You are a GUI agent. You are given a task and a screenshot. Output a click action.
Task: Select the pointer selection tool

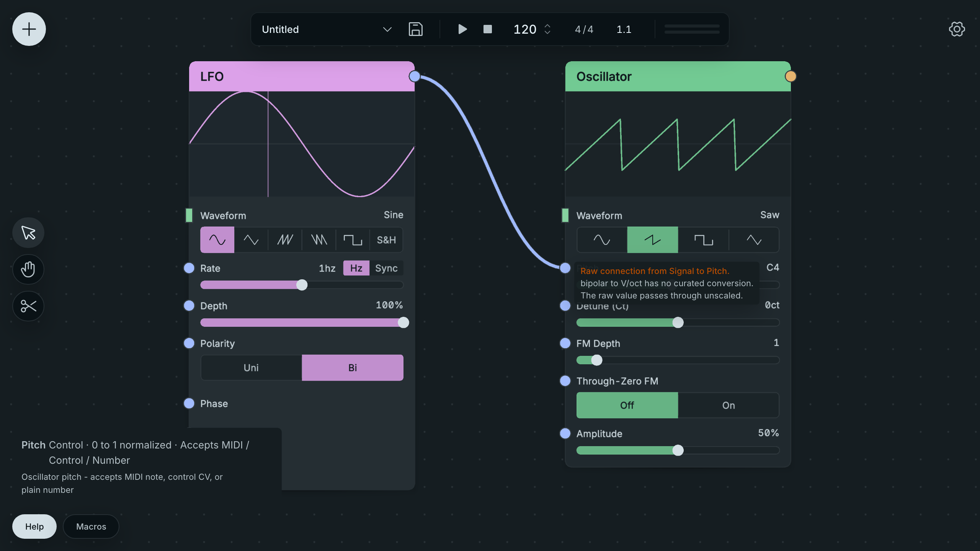pyautogui.click(x=28, y=233)
